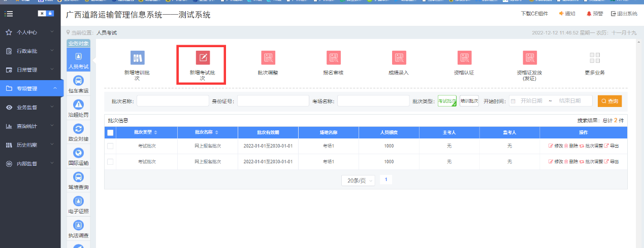Open the 成绩录入 icon
644x248 pixels.
point(399,58)
